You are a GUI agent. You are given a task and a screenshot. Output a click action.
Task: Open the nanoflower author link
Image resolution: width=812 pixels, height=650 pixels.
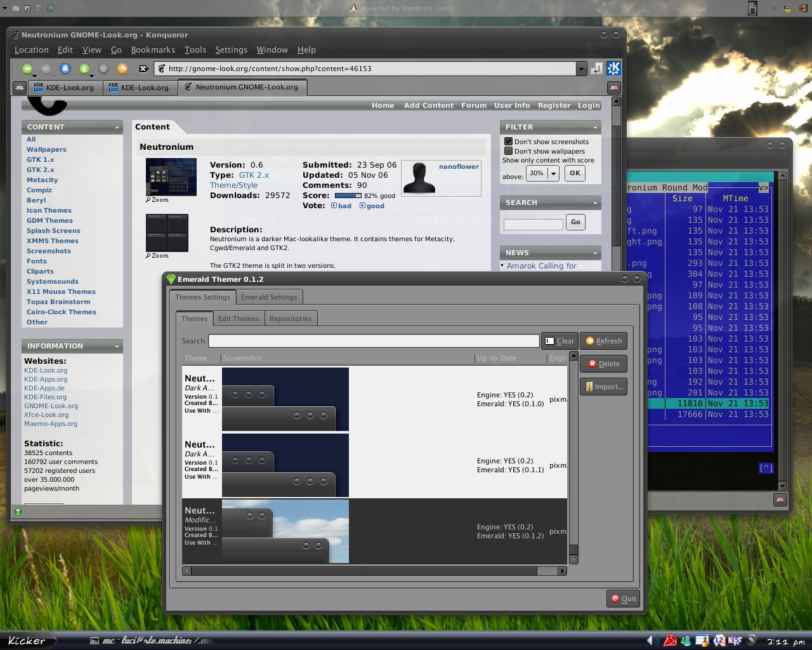pos(459,167)
